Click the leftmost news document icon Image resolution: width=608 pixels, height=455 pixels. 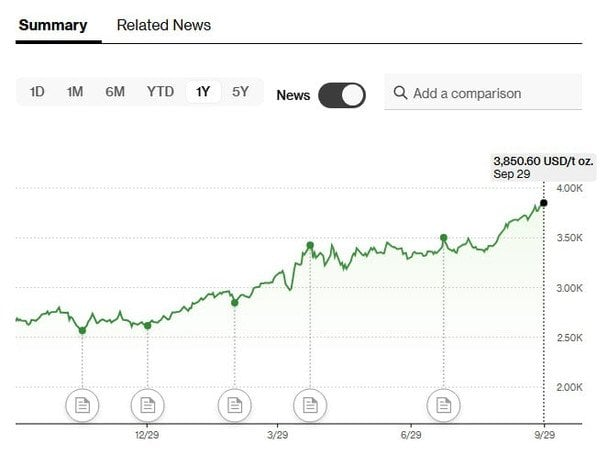83,405
